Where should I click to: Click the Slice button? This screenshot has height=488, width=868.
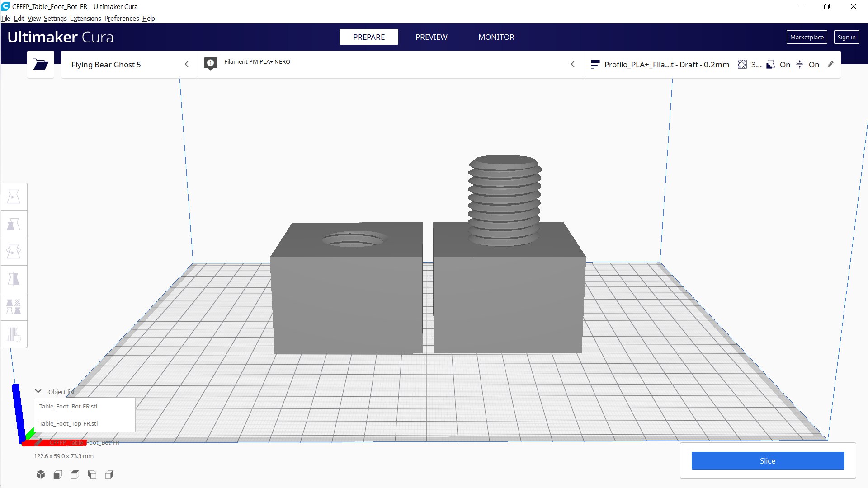[768, 461]
